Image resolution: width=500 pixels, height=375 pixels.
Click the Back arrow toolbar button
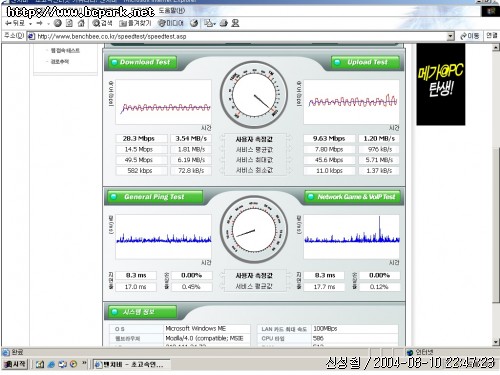15,23
